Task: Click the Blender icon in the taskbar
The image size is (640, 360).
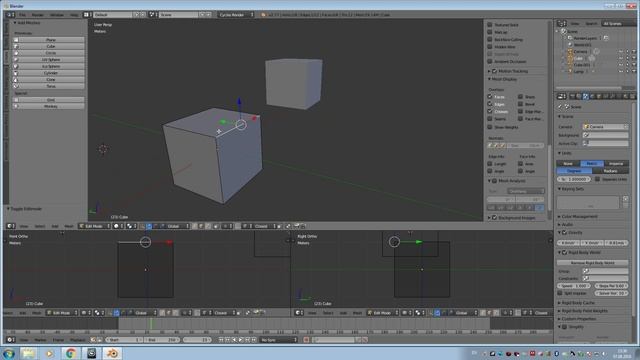Action: click(x=112, y=353)
